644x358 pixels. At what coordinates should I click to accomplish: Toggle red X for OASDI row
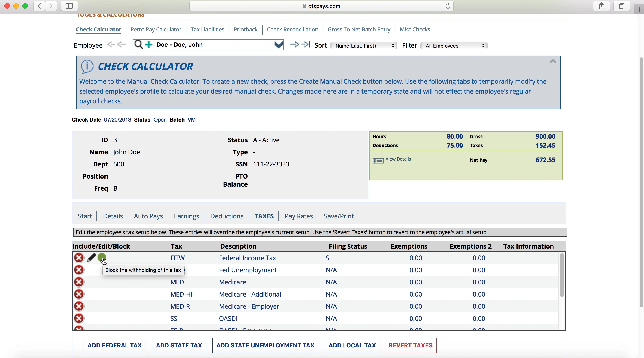79,318
